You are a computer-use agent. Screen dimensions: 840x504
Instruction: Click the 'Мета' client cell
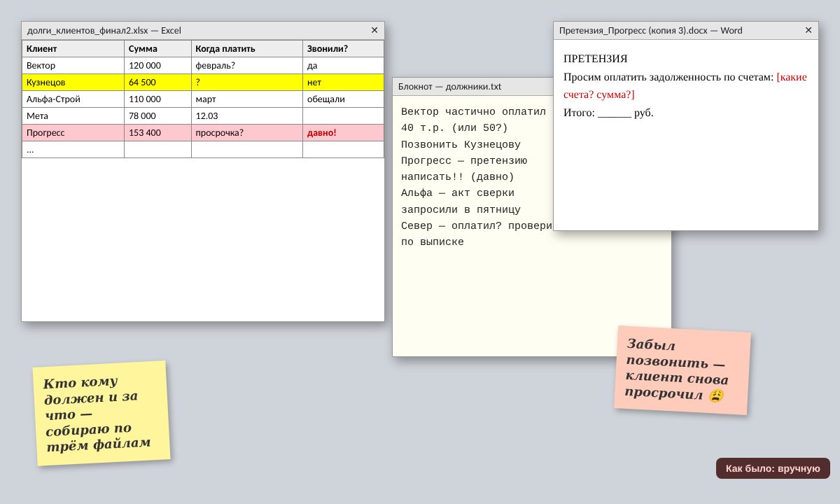click(x=73, y=116)
